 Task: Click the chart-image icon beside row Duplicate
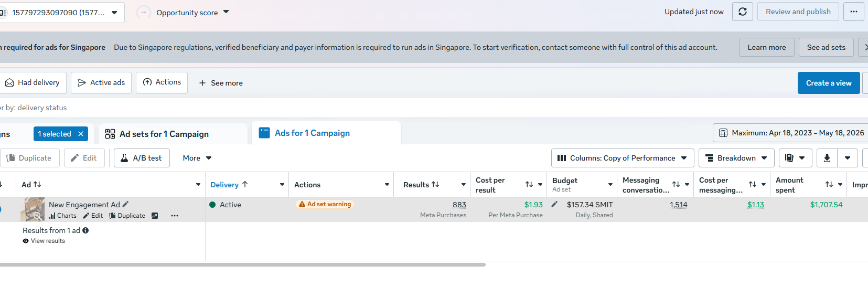pos(155,216)
